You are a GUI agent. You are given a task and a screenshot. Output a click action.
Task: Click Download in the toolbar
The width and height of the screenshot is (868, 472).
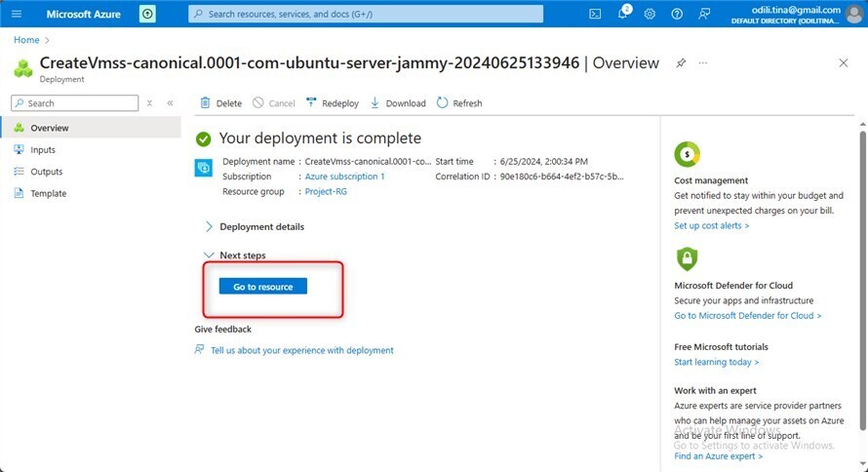398,103
